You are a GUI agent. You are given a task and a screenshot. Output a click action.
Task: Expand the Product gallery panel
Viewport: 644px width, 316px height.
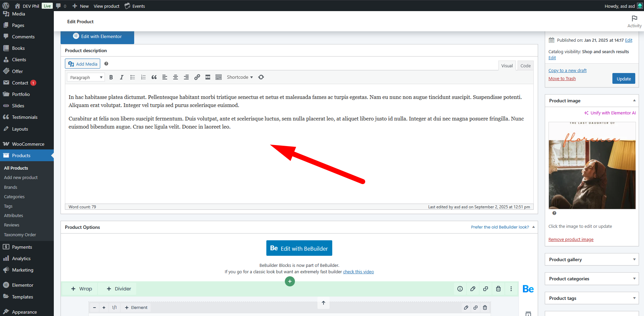point(592,259)
